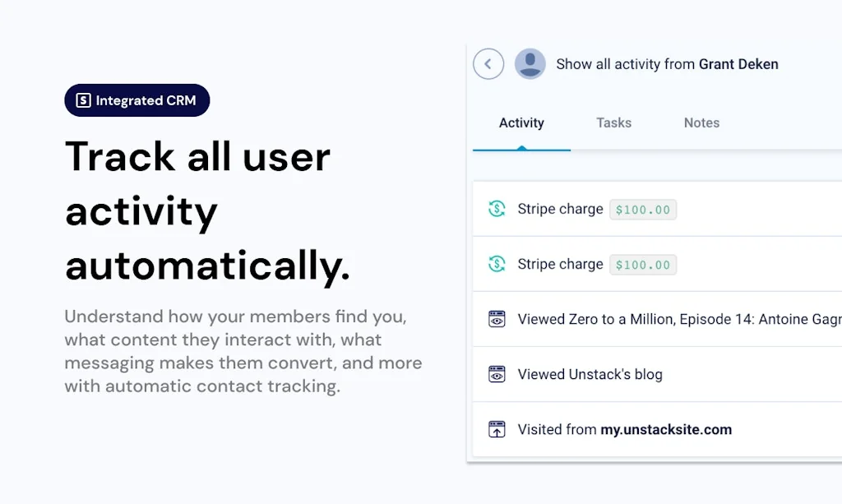Open the my.unstacksite.com link
The image size is (842, 504).
pos(666,429)
